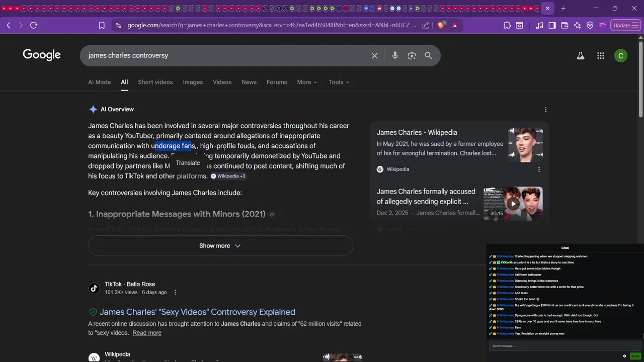Open the Brave Shields lion icon
Image resolution: width=644 pixels, height=362 pixels.
click(441, 25)
